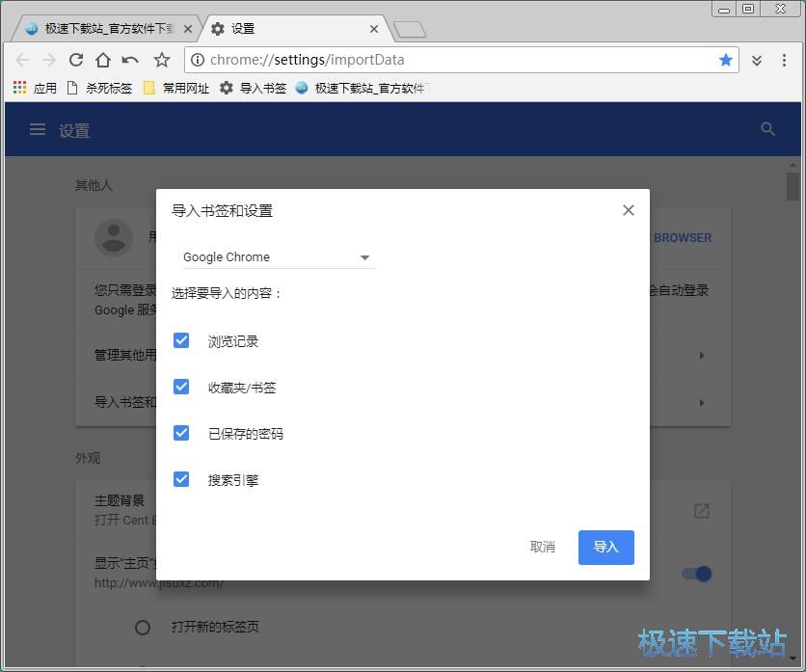Uncheck the 浏览记录 checkbox
This screenshot has width=806, height=672.
[x=181, y=340]
